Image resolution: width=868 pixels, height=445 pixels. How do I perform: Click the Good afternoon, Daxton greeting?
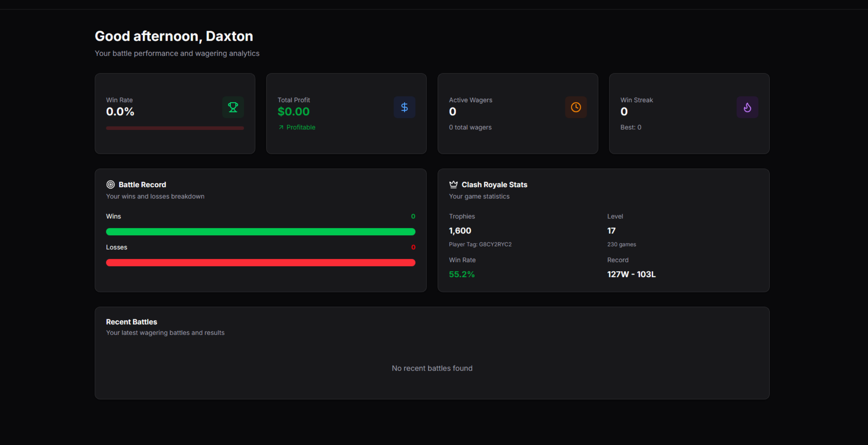[174, 36]
